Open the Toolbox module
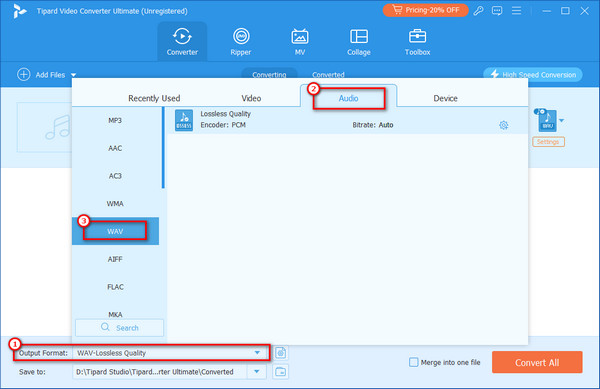600x389 pixels. coord(417,42)
